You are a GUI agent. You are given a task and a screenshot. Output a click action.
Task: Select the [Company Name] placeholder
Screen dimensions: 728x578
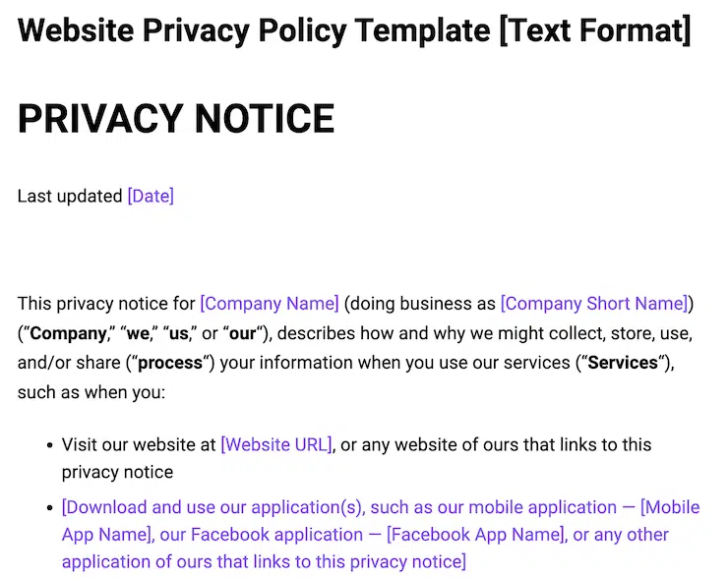(x=270, y=303)
